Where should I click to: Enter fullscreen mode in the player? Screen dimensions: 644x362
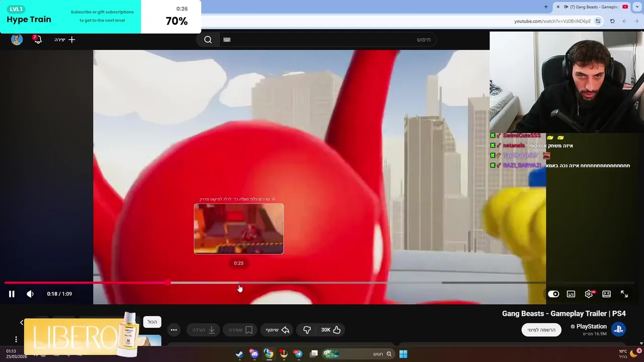[x=624, y=294]
